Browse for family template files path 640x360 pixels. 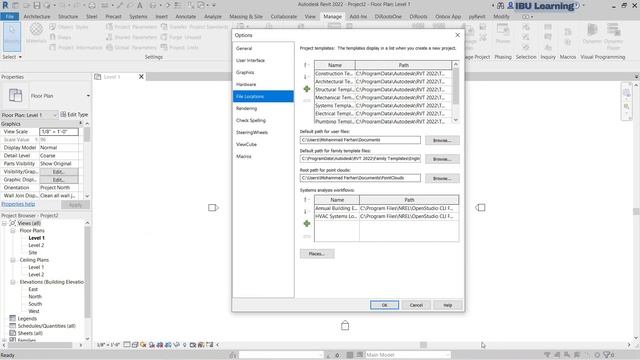pos(442,159)
